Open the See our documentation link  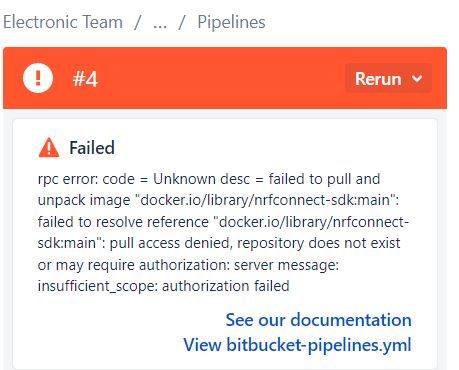pyautogui.click(x=319, y=320)
